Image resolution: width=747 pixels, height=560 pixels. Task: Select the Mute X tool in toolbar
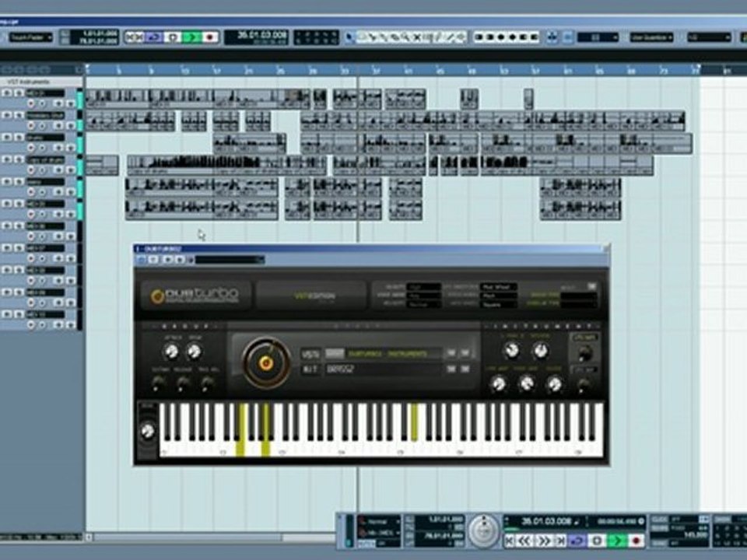(417, 37)
